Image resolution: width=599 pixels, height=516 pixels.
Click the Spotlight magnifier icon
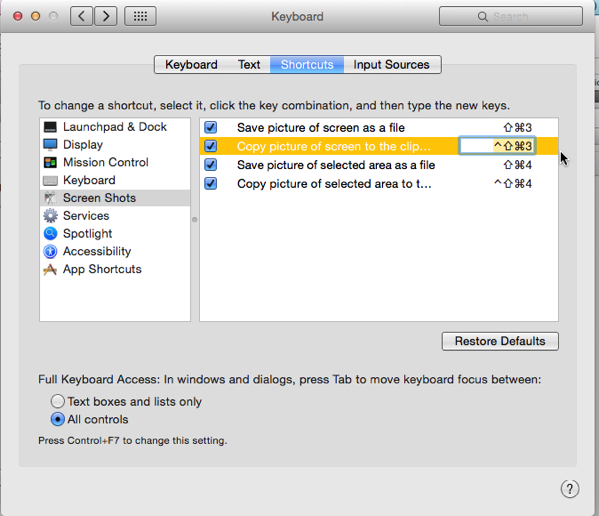[x=50, y=233]
